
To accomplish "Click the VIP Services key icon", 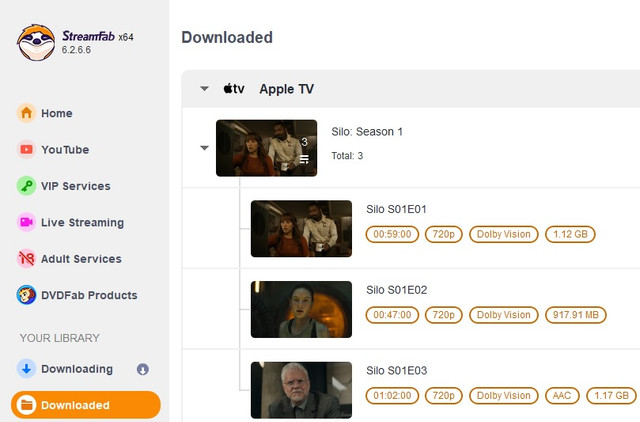I will [27, 186].
